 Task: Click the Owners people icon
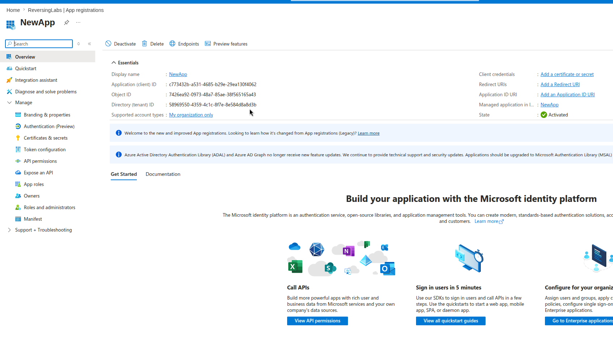(x=18, y=196)
